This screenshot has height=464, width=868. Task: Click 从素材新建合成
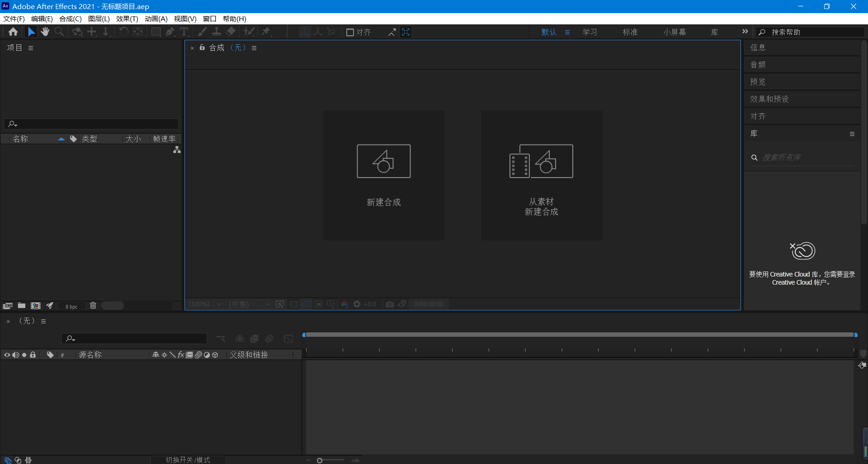pyautogui.click(x=541, y=175)
